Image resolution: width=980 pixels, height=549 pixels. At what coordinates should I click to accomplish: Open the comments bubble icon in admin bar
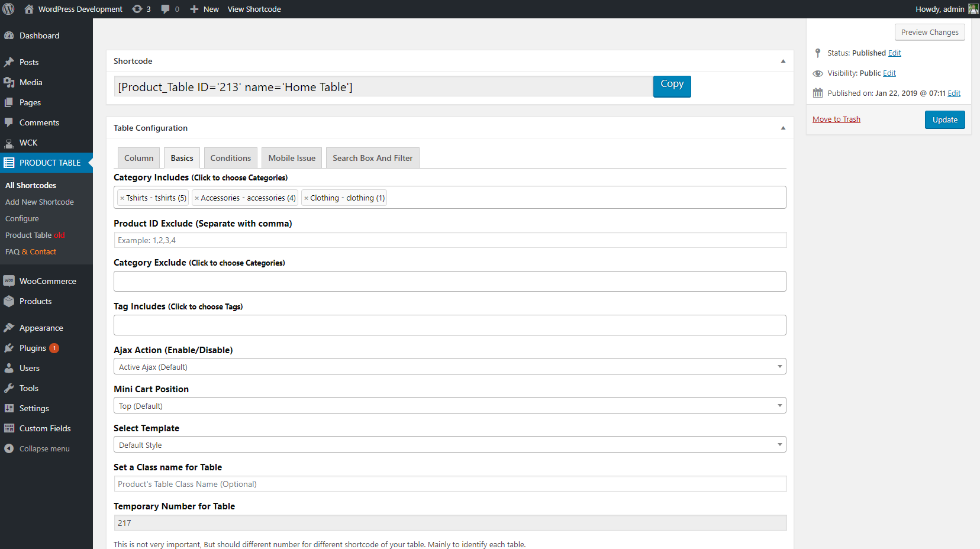point(165,9)
